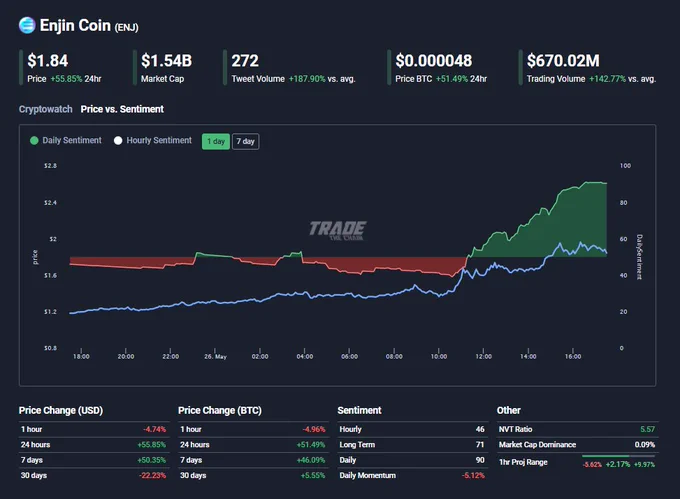Screen dimensions: 680x499
Task: Switch to the Price vs. Sentiment tab
Action: coord(122,109)
